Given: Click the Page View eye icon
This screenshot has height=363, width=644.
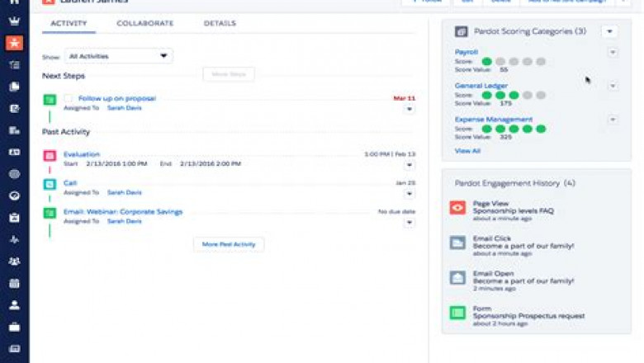Looking at the screenshot, I should click(x=457, y=208).
